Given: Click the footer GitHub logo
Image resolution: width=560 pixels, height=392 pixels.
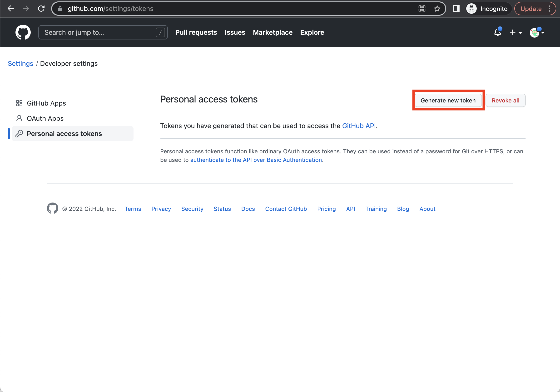Looking at the screenshot, I should (x=52, y=208).
